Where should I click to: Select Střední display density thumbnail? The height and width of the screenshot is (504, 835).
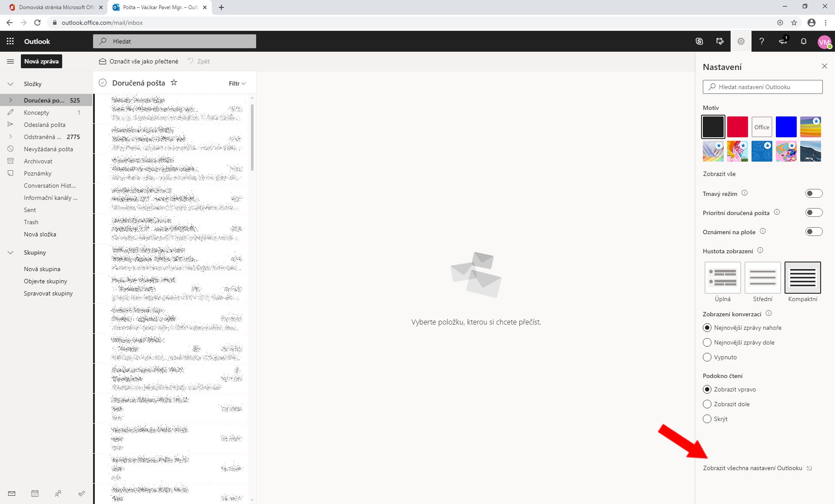[763, 278]
